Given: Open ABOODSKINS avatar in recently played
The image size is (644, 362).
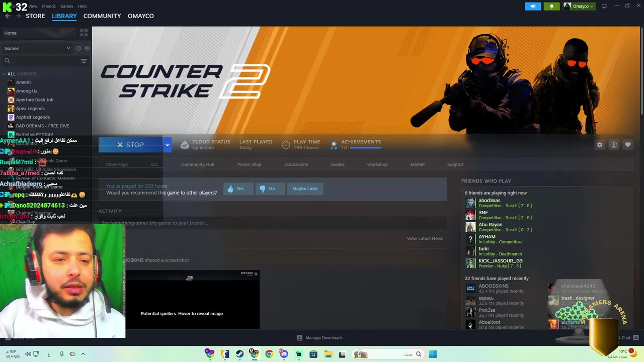Looking at the screenshot, I should click(x=470, y=288).
